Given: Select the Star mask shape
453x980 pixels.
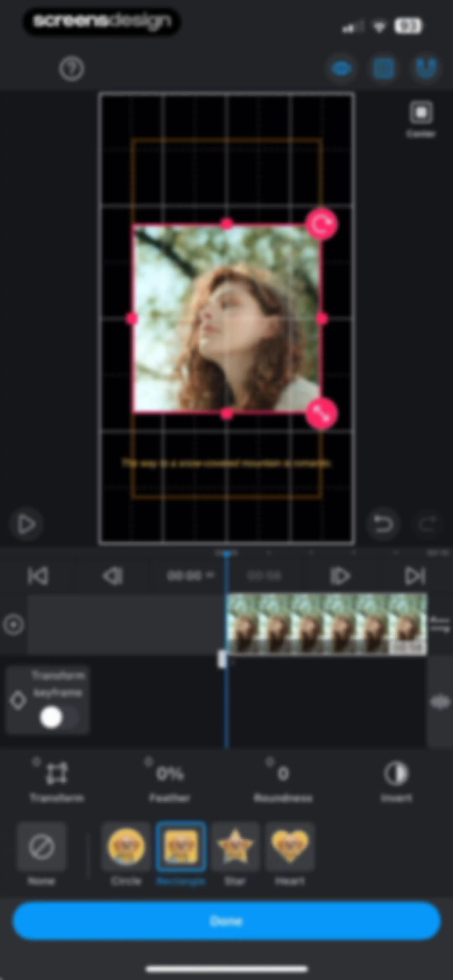Looking at the screenshot, I should [235, 855].
